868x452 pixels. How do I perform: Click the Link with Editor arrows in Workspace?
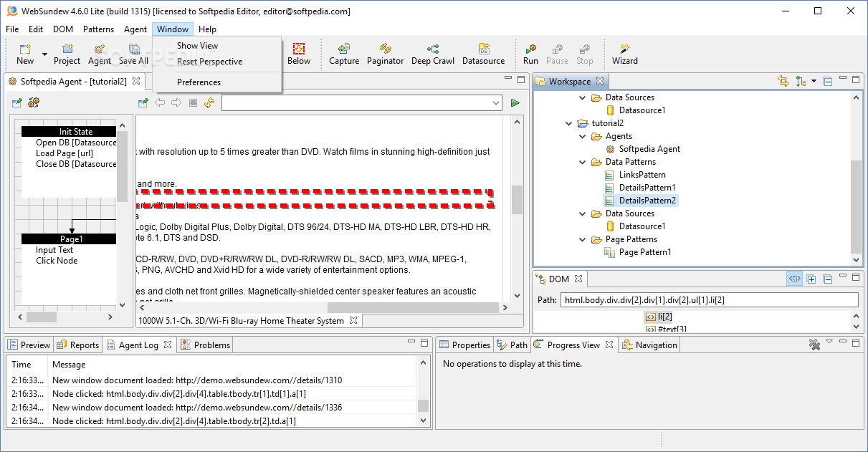click(783, 82)
